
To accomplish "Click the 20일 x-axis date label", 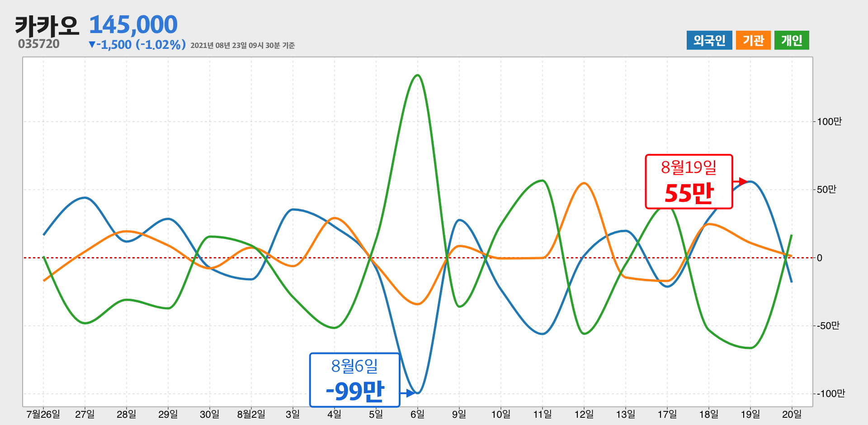I will 792,414.
